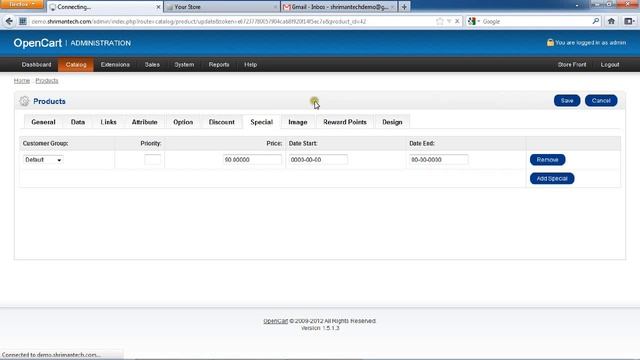This screenshot has height=360, width=640.
Task: Click the Date Start input field
Action: (318, 160)
